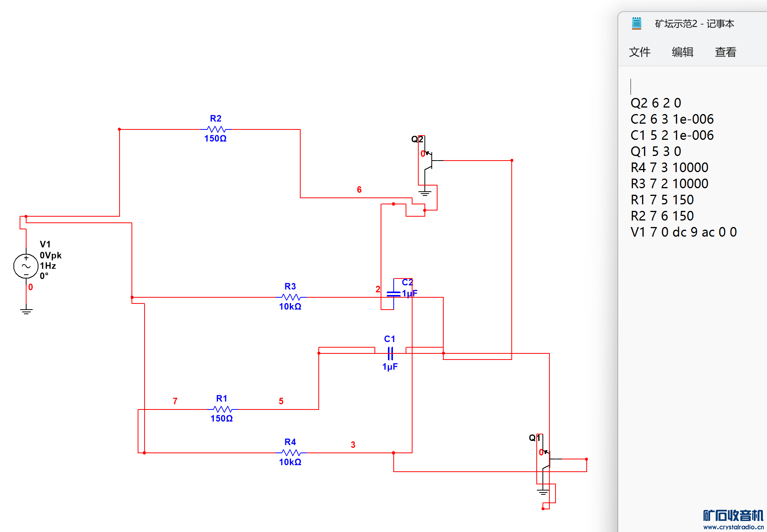
Task: Select the V1 AC voltage source symbol
Action: (x=26, y=266)
